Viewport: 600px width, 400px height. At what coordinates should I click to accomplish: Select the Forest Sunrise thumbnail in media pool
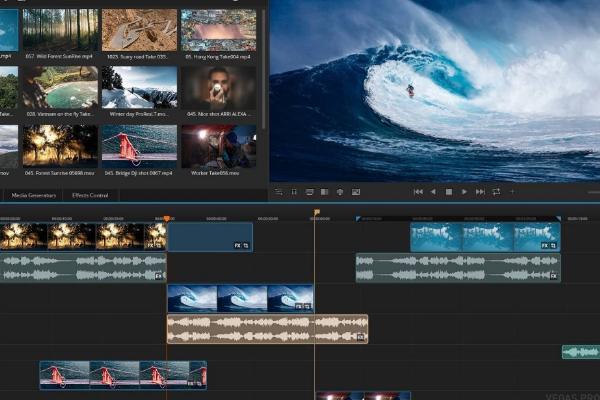(x=60, y=146)
